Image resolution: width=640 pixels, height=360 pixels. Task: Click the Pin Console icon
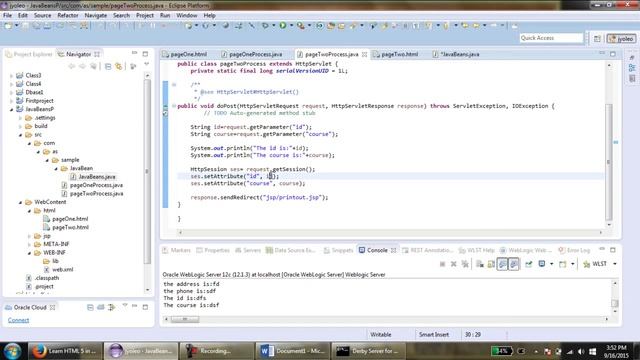point(529,264)
